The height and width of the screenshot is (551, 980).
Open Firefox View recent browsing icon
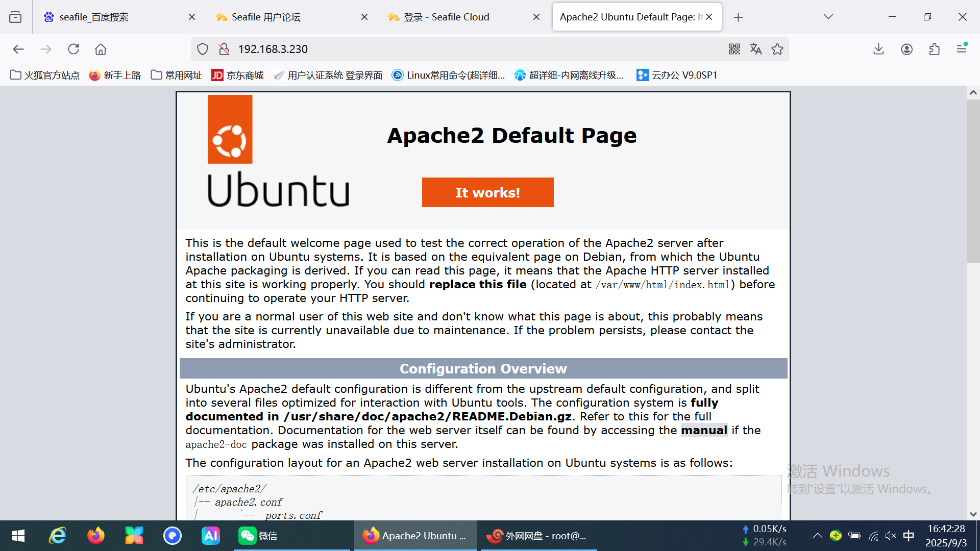coord(15,17)
